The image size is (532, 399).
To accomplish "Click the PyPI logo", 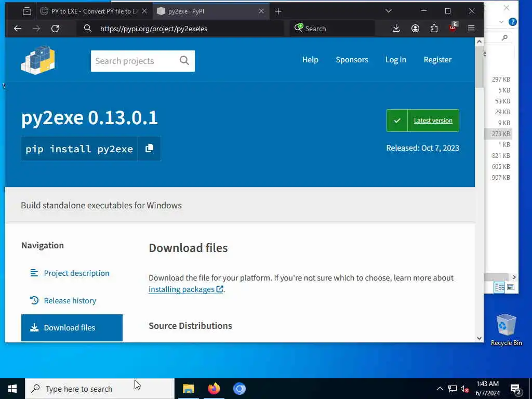I will tap(37, 60).
